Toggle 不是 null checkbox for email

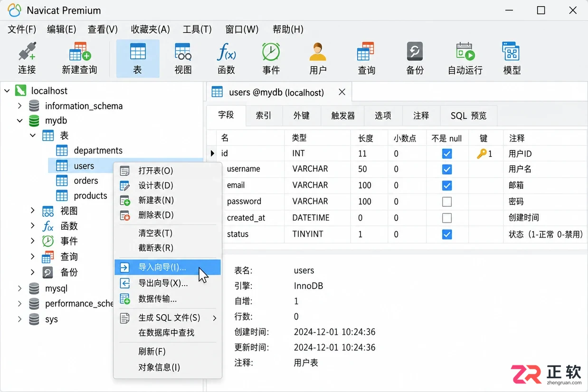point(446,186)
